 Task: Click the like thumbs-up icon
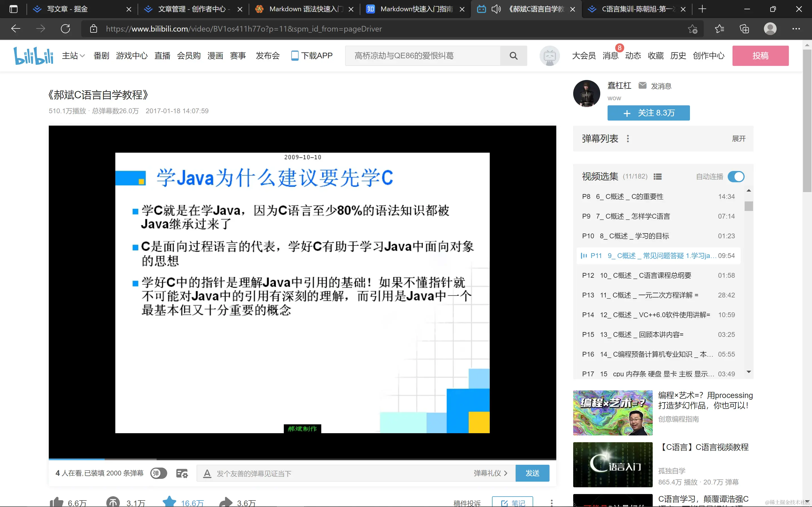coord(56,502)
